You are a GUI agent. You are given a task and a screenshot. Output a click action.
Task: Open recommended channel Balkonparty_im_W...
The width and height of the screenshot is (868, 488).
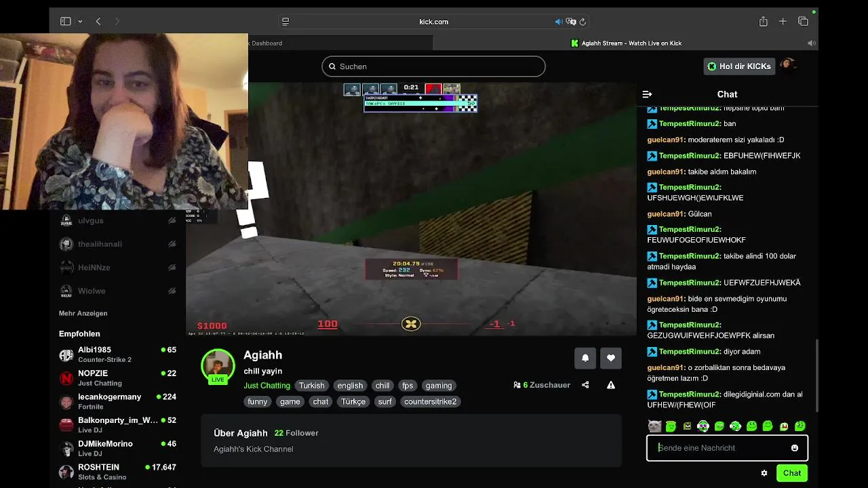pos(117,425)
